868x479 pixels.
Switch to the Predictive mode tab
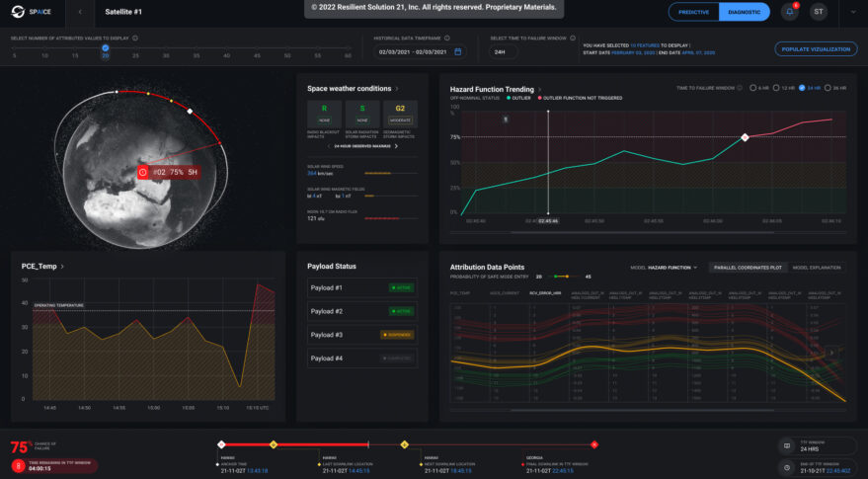(693, 12)
